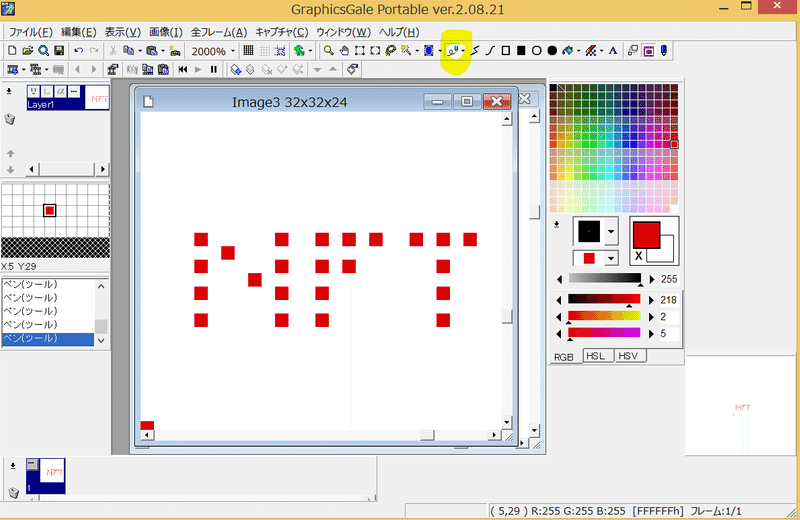Select the magic wand tool

click(x=406, y=51)
